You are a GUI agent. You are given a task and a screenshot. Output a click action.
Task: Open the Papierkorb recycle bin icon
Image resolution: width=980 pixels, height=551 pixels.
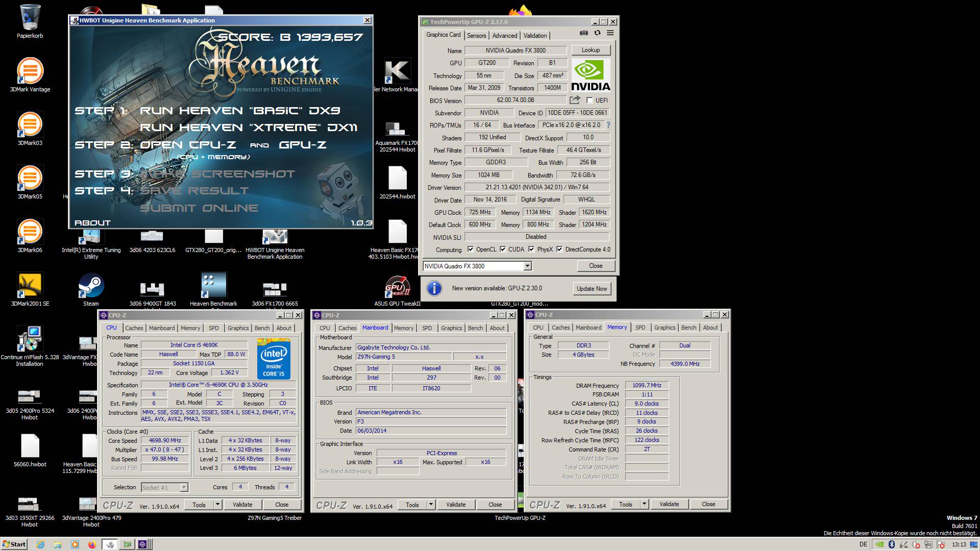tap(30, 21)
